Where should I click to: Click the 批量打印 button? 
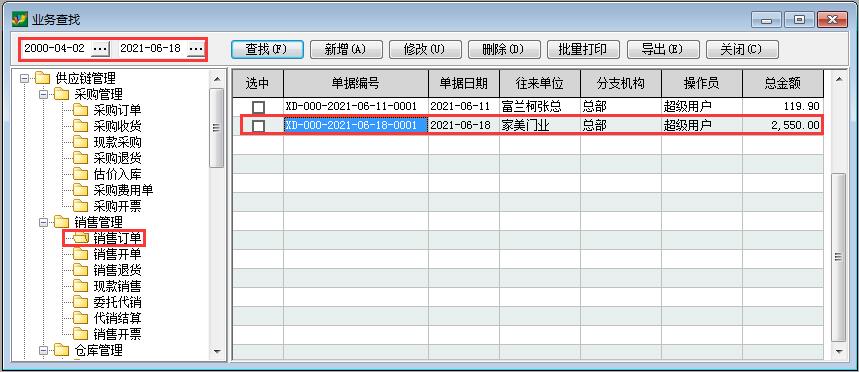tap(583, 49)
